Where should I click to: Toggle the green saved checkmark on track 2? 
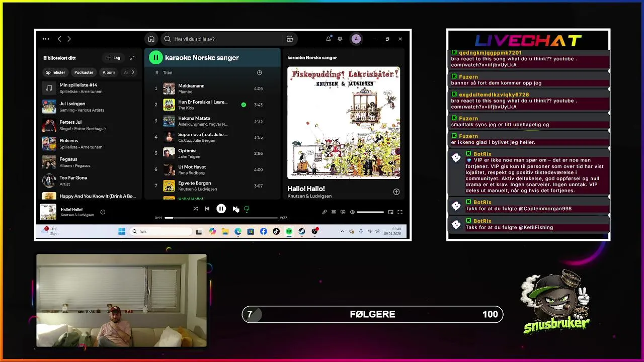tap(244, 105)
